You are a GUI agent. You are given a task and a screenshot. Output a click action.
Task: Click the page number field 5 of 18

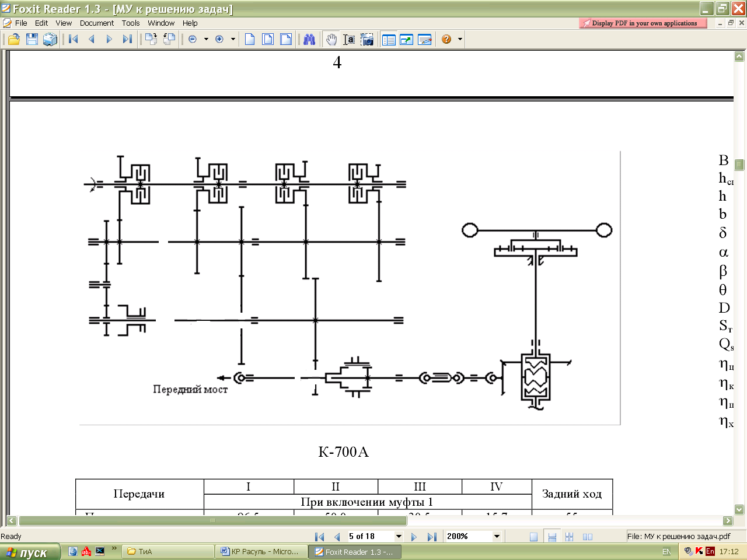pos(371,537)
